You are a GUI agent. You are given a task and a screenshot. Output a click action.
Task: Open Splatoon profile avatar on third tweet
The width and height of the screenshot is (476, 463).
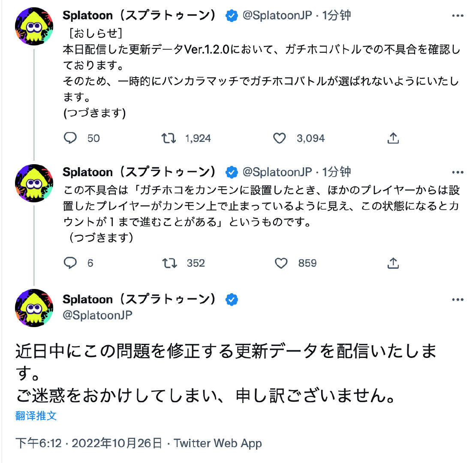(x=34, y=308)
